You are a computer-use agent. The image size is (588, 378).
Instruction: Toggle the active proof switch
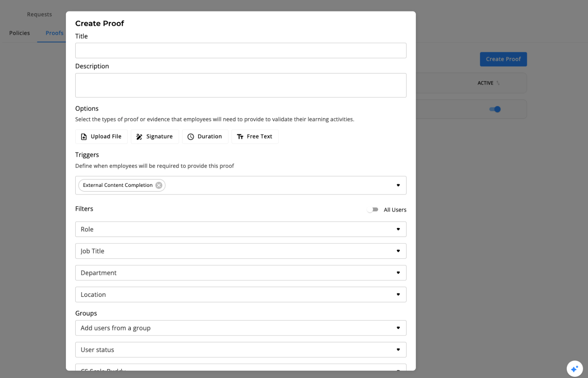pyautogui.click(x=495, y=110)
